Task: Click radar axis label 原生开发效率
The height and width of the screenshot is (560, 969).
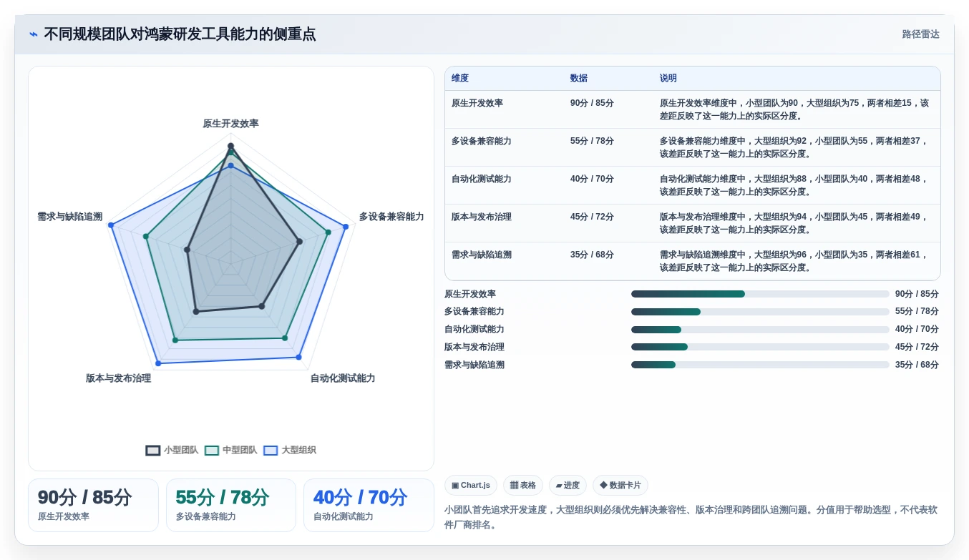Action: [230, 124]
